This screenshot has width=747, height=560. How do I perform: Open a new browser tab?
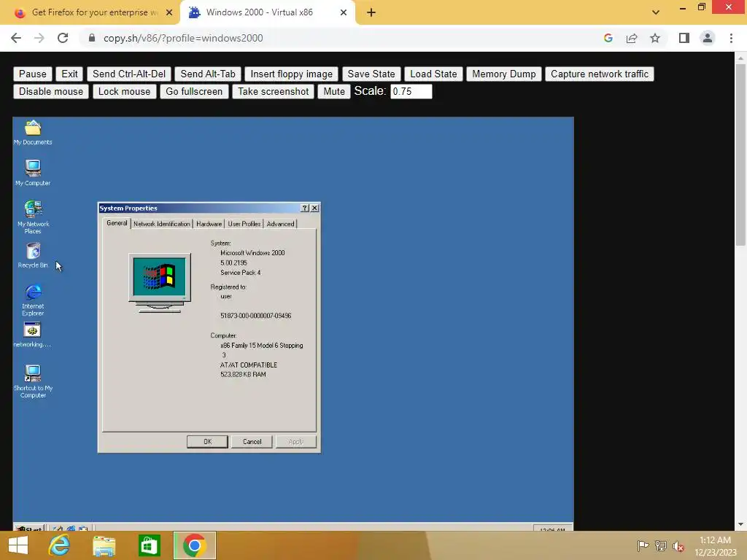[371, 13]
